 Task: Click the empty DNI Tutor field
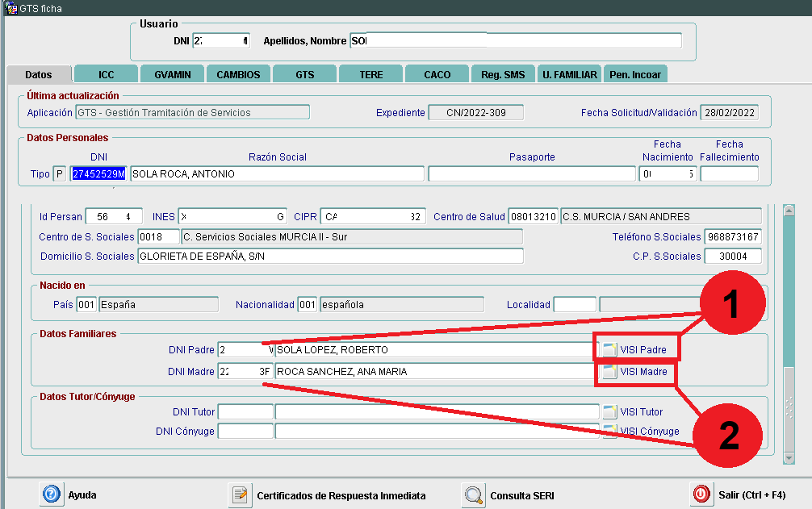(x=245, y=411)
